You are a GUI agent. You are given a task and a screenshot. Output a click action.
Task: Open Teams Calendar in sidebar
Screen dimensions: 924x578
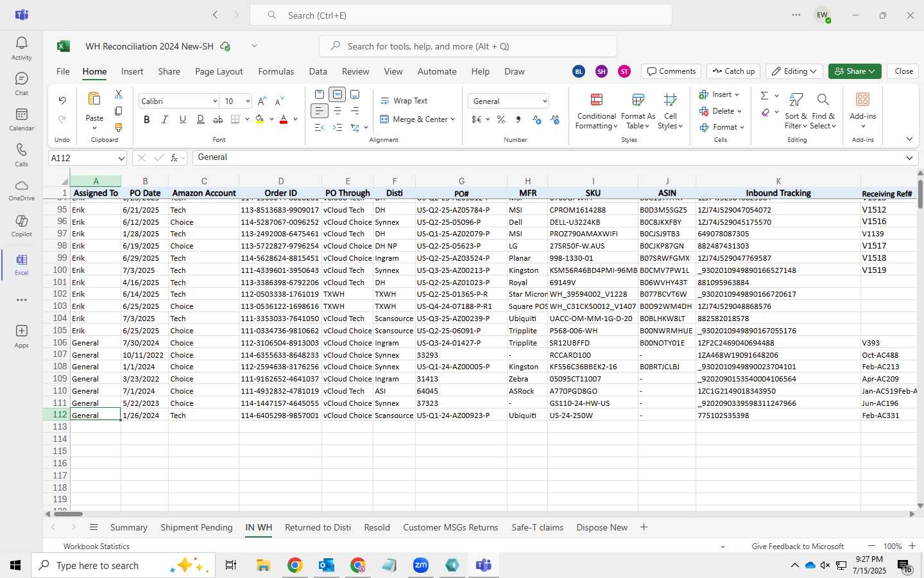[21, 119]
